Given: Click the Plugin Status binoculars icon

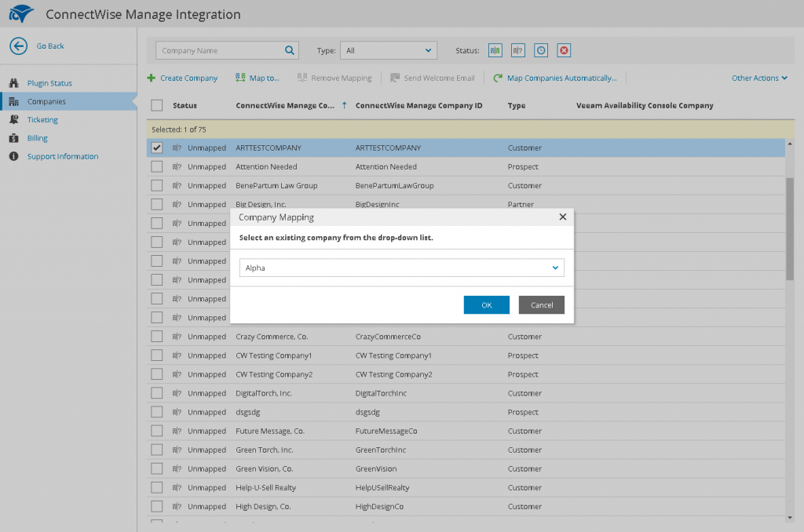Looking at the screenshot, I should (14, 83).
